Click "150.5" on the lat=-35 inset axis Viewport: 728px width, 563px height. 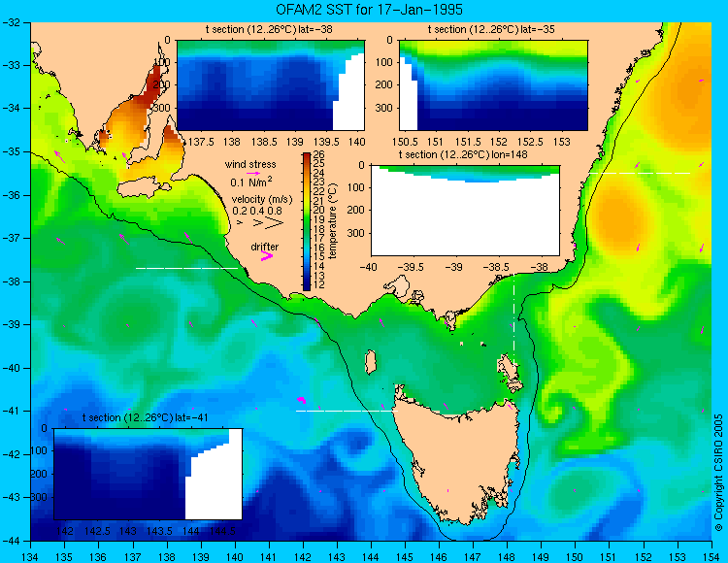tap(405, 142)
